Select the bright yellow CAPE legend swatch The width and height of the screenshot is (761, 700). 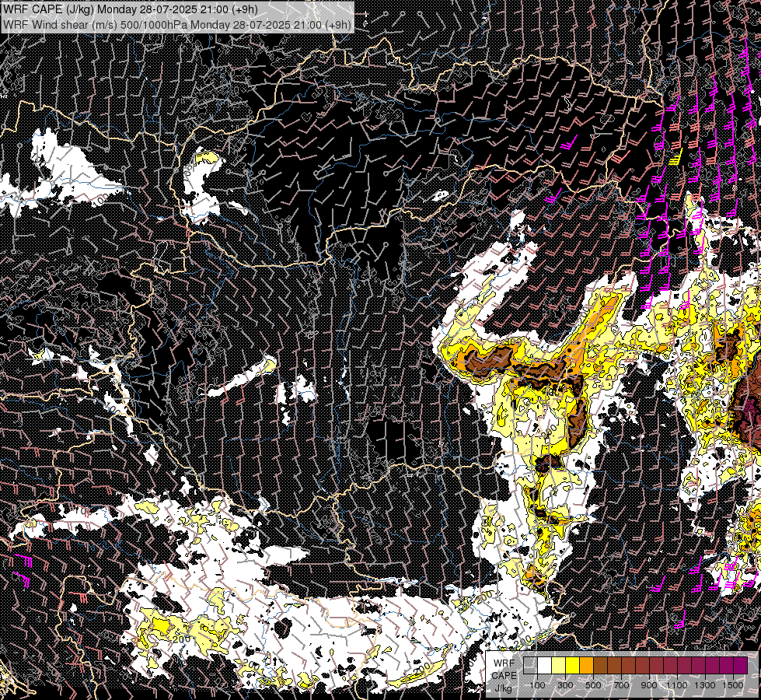tap(573, 665)
